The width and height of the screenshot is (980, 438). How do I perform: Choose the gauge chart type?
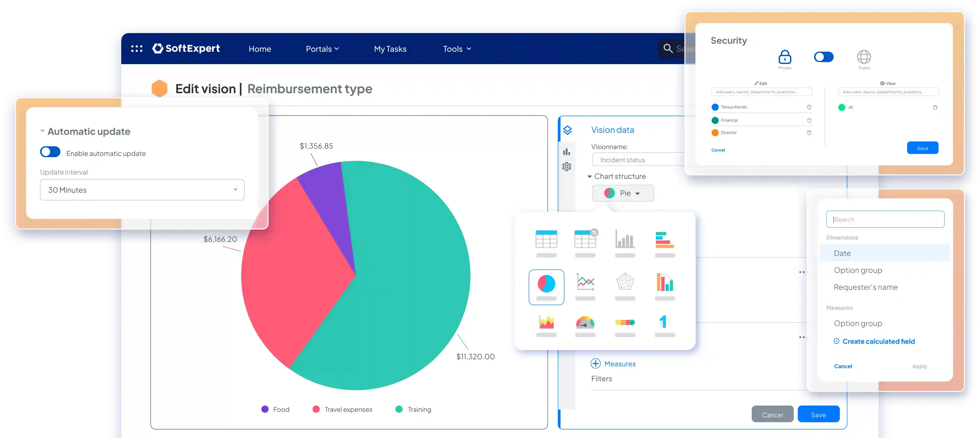(585, 323)
